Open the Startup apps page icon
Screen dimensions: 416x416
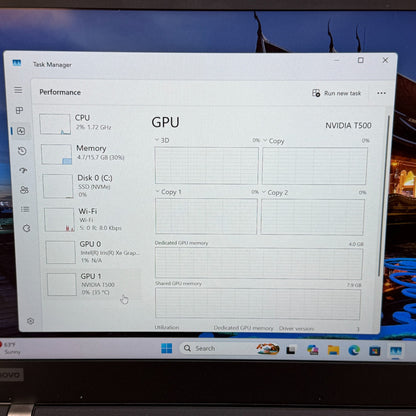pos(23,170)
